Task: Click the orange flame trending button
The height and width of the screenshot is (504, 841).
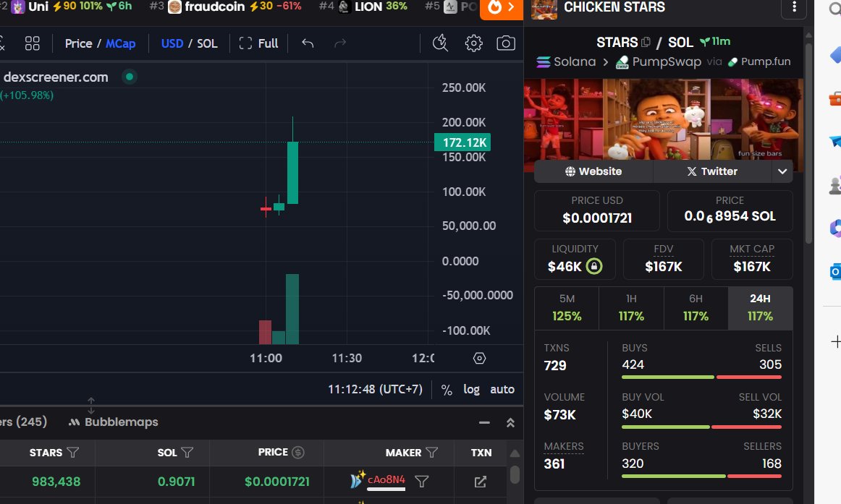Action: click(x=501, y=8)
